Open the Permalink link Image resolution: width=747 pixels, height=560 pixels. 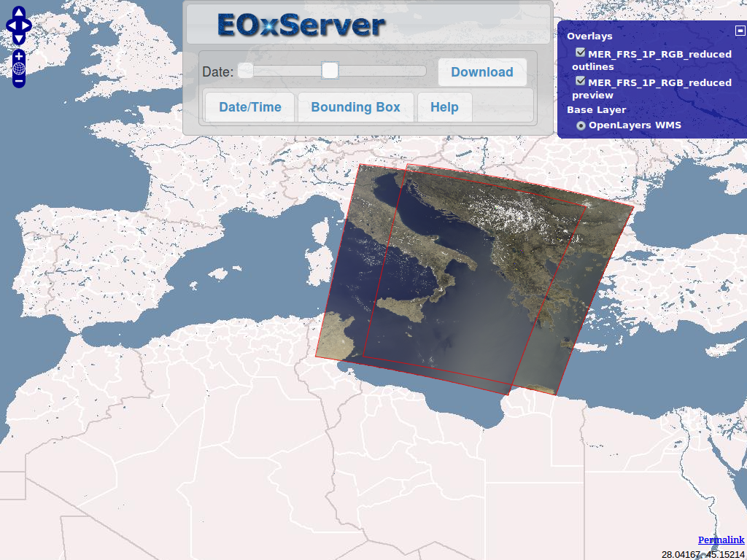coord(721,540)
